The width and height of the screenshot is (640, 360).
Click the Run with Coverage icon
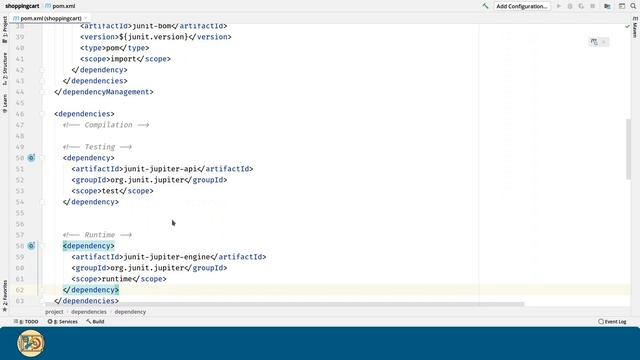pyautogui.click(x=581, y=6)
